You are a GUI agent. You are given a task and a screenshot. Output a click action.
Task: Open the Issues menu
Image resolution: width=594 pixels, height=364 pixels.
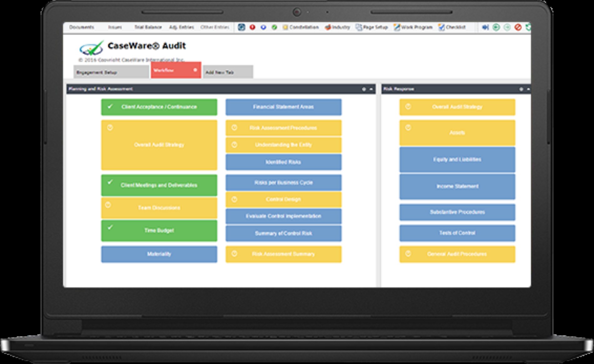[x=115, y=27]
